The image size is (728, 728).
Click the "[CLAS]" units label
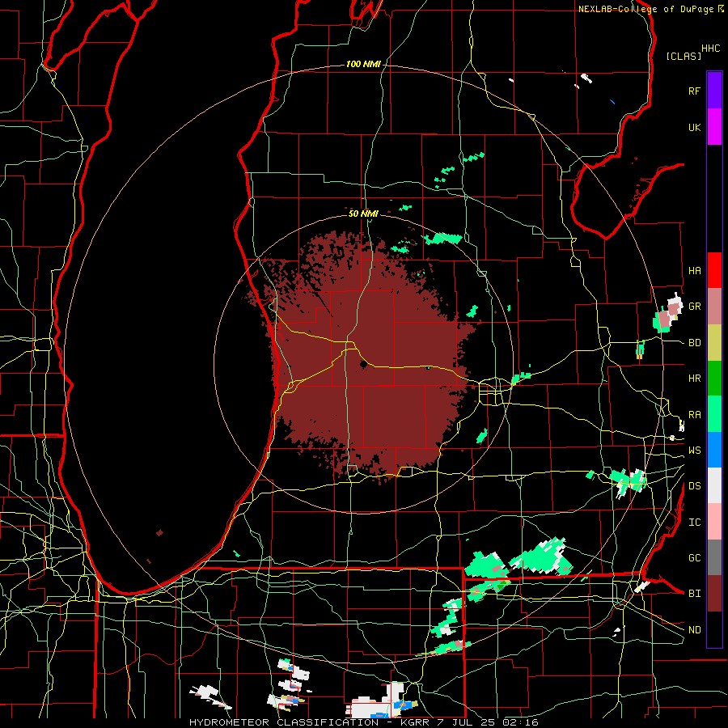[684, 56]
